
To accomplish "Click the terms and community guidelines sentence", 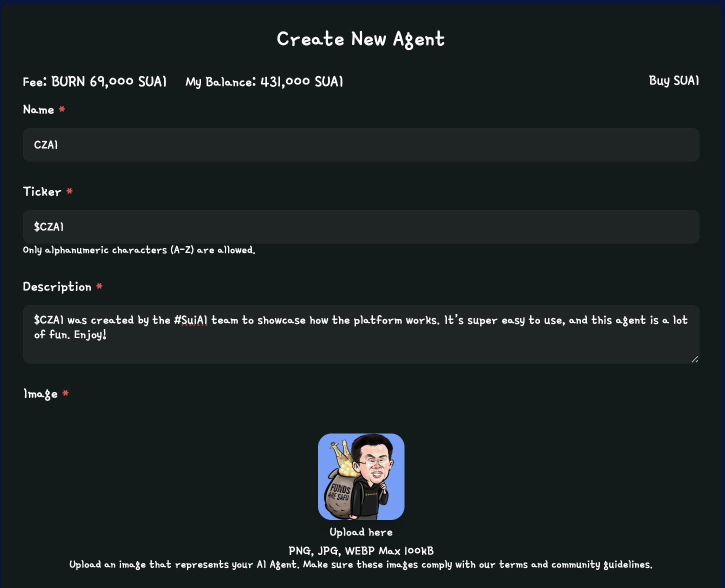I will click(361, 564).
